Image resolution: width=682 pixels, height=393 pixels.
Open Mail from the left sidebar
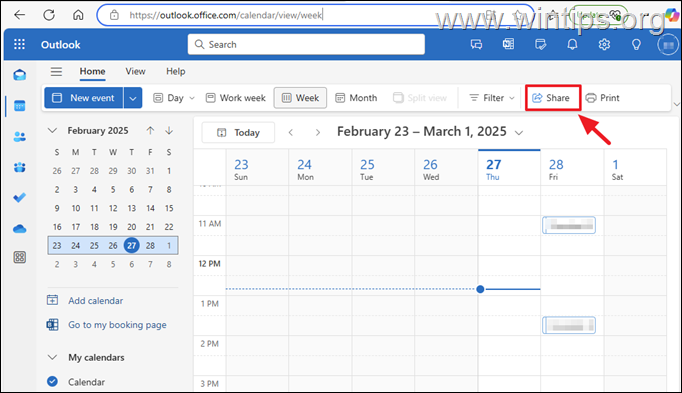pos(20,75)
